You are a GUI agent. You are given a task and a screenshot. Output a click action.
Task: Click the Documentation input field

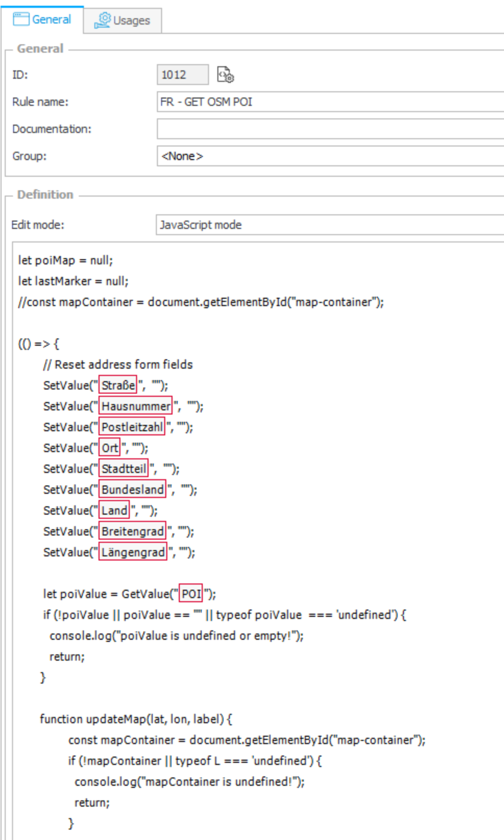pos(330,129)
